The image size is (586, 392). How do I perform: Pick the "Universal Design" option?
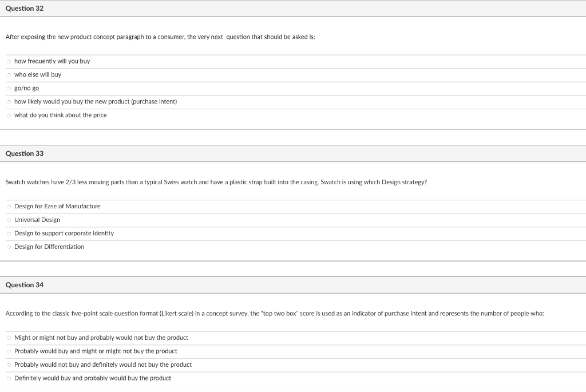click(8, 220)
